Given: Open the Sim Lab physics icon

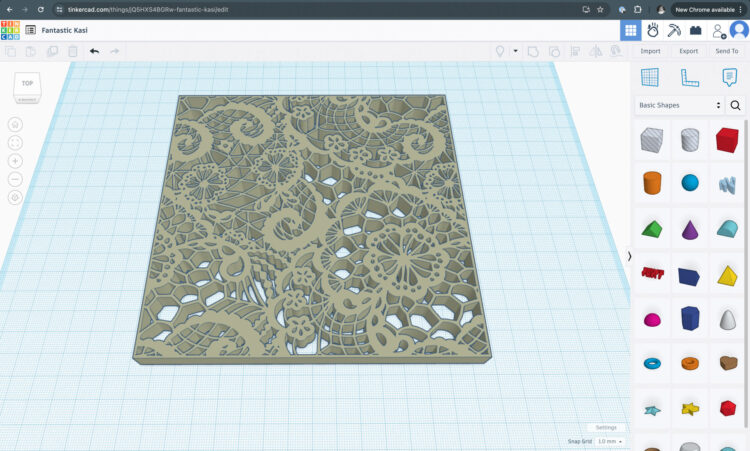Looking at the screenshot, I should (x=652, y=30).
